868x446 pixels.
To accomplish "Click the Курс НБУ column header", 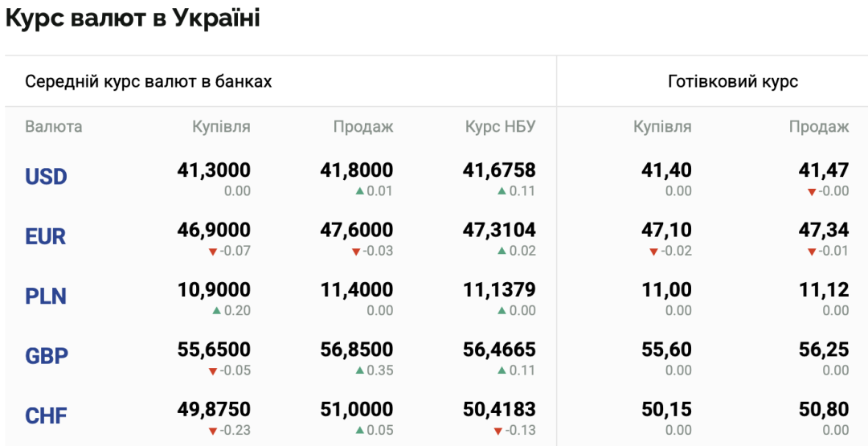I will pos(501,127).
